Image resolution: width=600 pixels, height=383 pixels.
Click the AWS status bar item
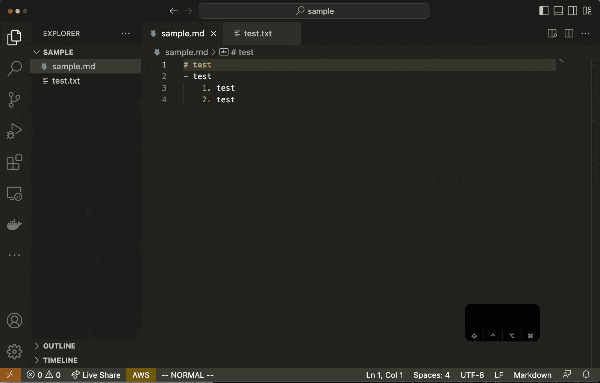[x=141, y=375]
